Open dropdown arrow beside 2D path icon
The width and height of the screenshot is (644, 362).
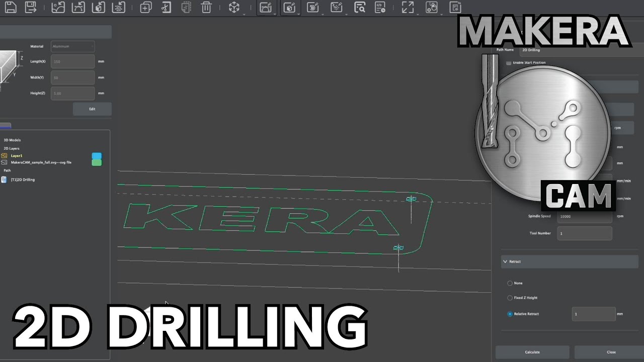coord(275,14)
